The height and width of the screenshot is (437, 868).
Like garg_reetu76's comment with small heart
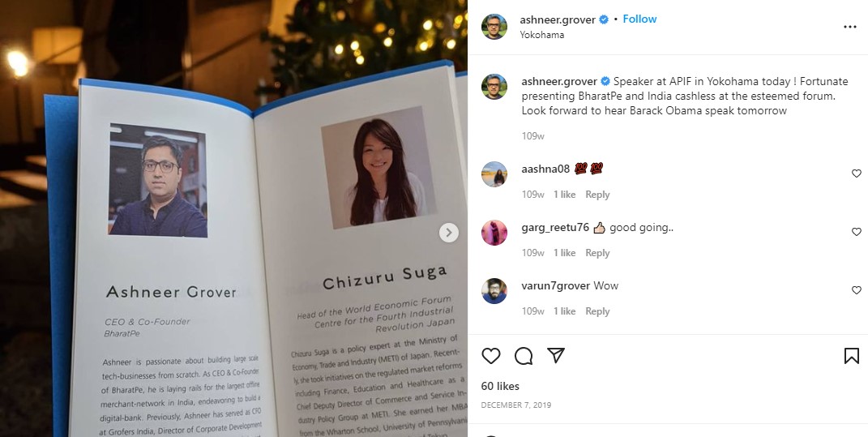tap(856, 232)
